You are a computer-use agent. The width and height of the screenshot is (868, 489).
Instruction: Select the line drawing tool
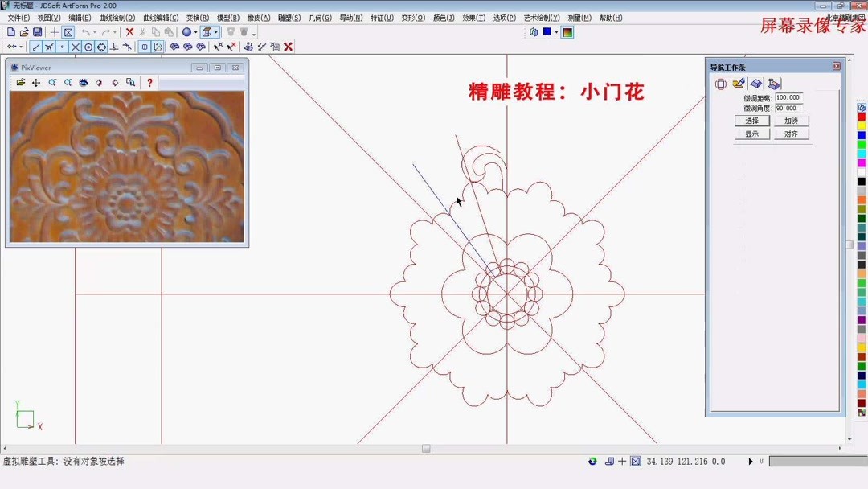35,47
